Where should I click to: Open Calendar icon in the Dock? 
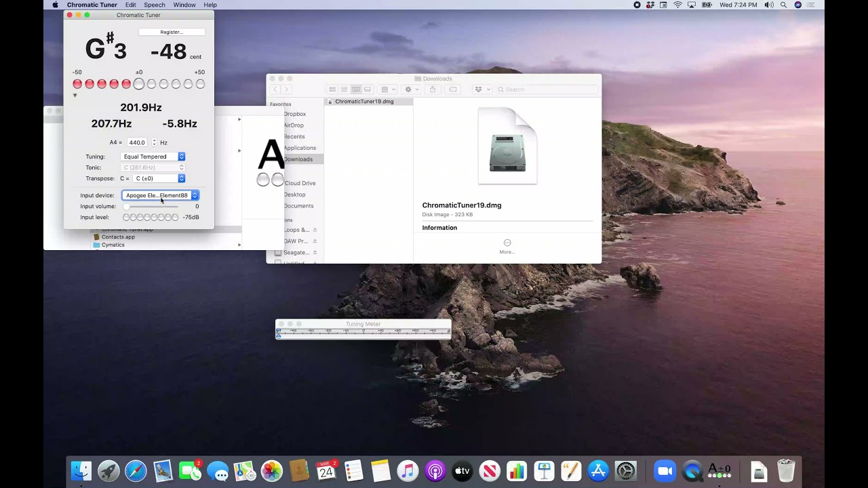coord(326,471)
